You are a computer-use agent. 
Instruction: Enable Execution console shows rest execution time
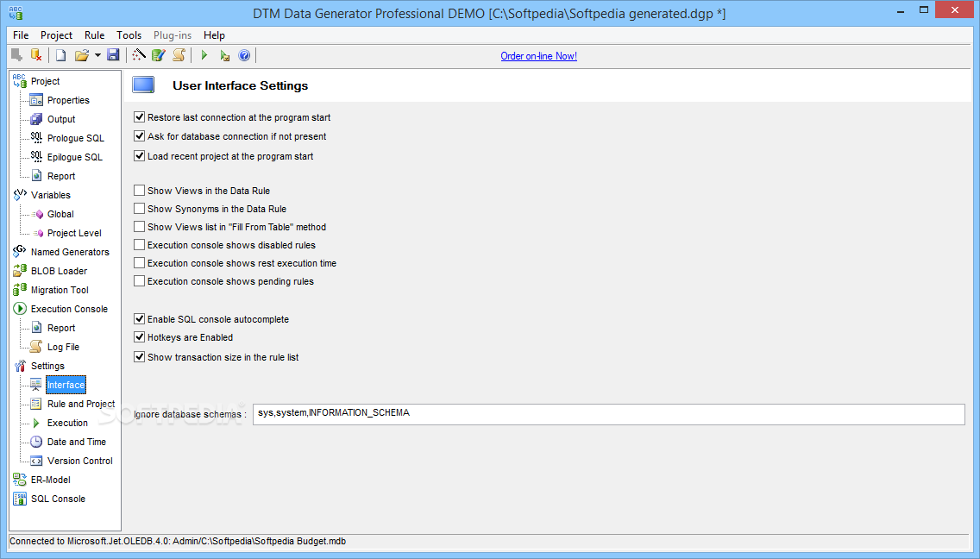140,262
